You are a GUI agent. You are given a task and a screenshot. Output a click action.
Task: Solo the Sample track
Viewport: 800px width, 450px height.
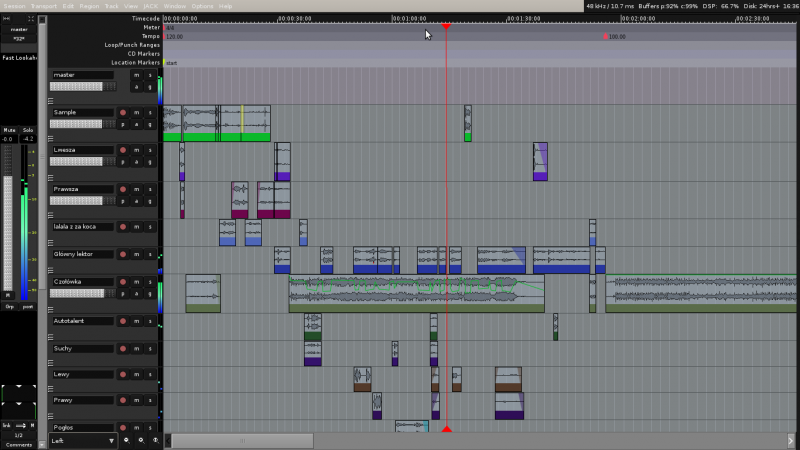pos(150,112)
